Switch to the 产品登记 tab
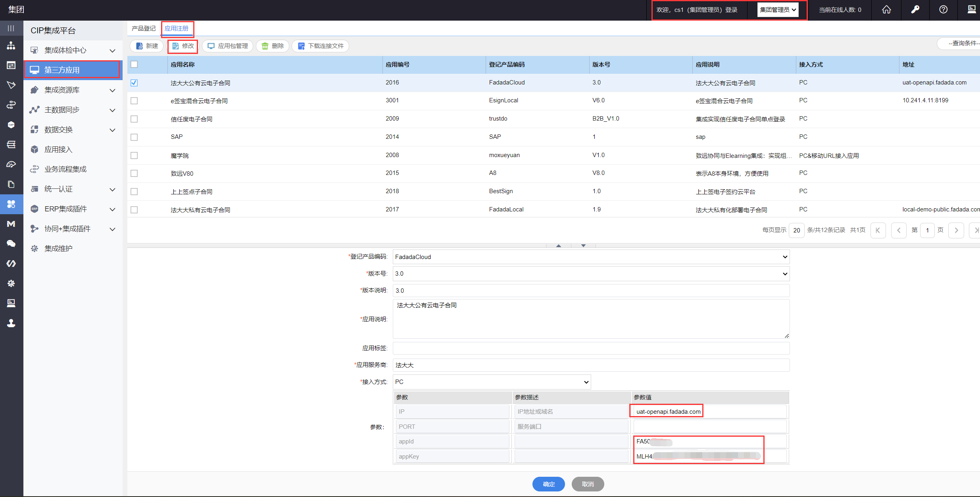The width and height of the screenshot is (980, 497). click(144, 29)
